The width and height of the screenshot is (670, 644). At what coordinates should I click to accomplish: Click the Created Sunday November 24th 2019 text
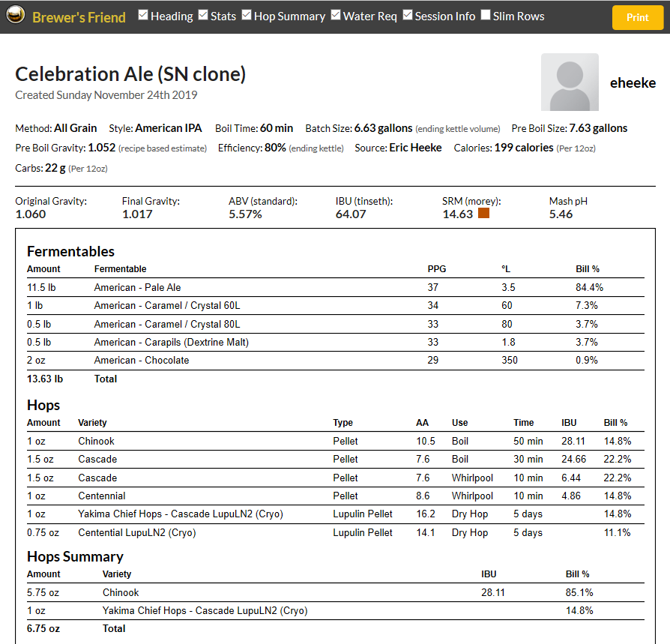(106, 95)
